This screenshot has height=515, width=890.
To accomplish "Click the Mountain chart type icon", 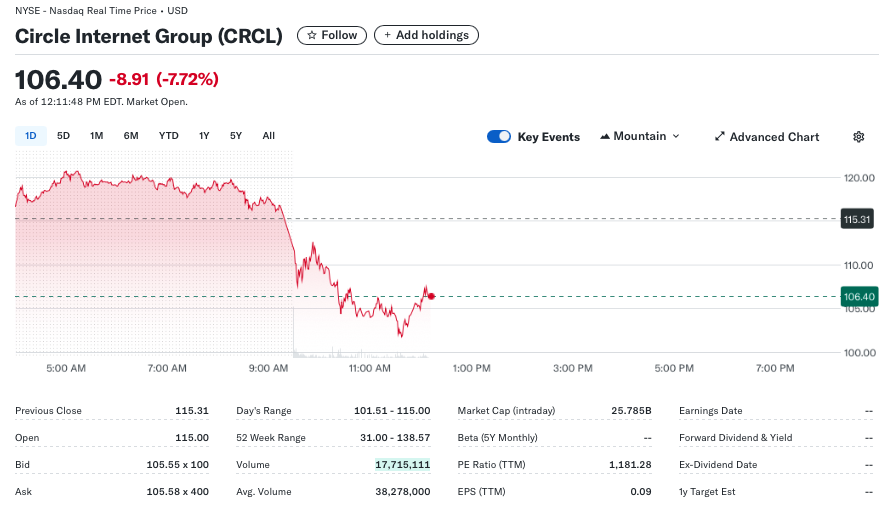I will click(x=605, y=136).
